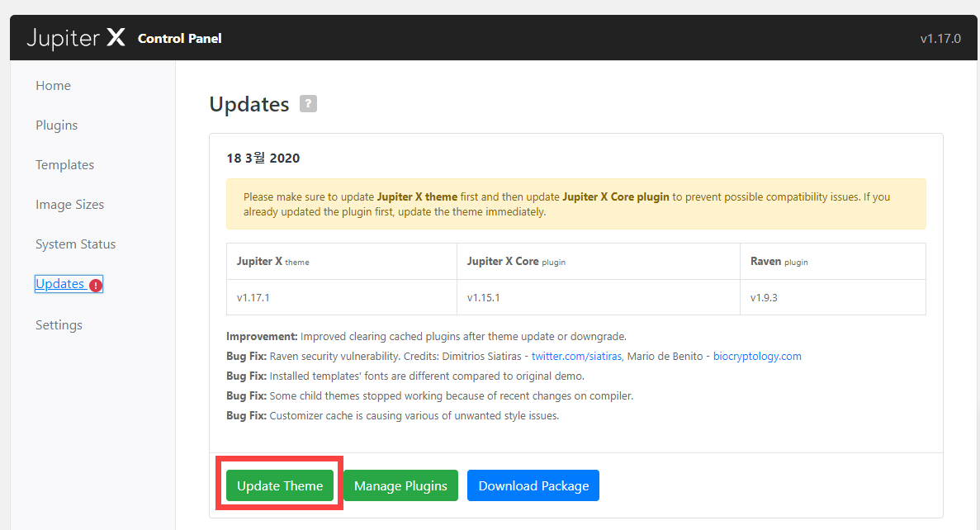Click the Control Panel header title
The height and width of the screenshot is (530, 980).
(179, 39)
